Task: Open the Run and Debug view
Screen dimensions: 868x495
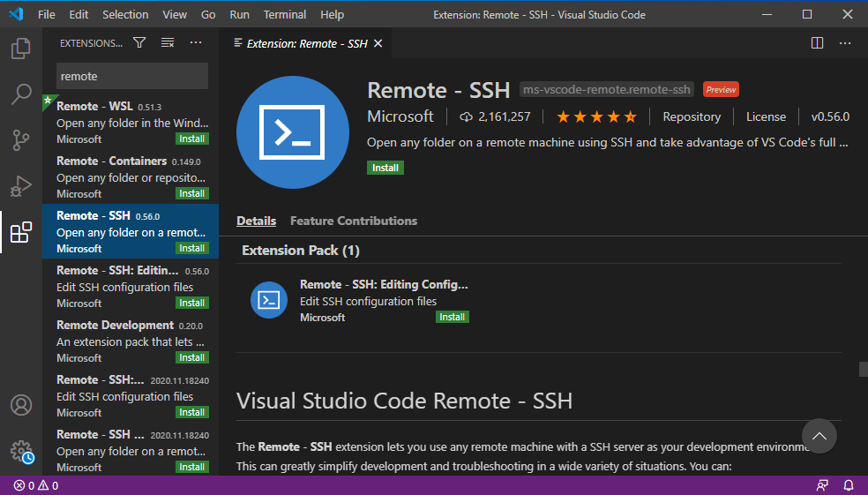Action: click(21, 186)
